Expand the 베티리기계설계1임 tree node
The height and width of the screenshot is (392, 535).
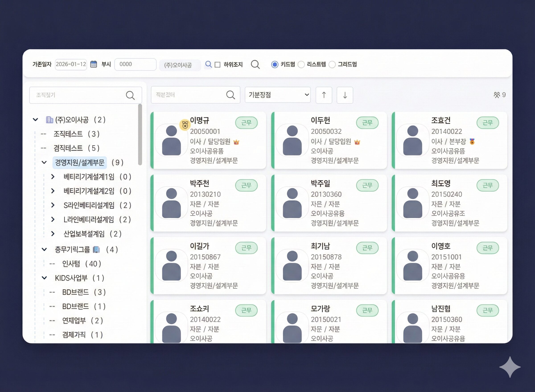[x=53, y=177]
